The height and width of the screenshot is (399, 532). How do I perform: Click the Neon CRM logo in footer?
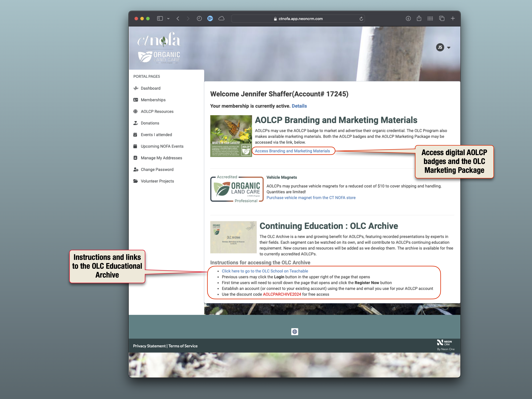pyautogui.click(x=445, y=345)
